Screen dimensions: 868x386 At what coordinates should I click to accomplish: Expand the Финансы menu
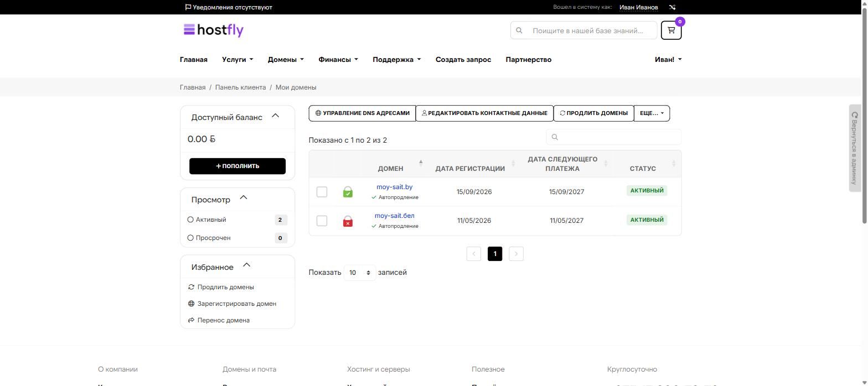point(338,60)
